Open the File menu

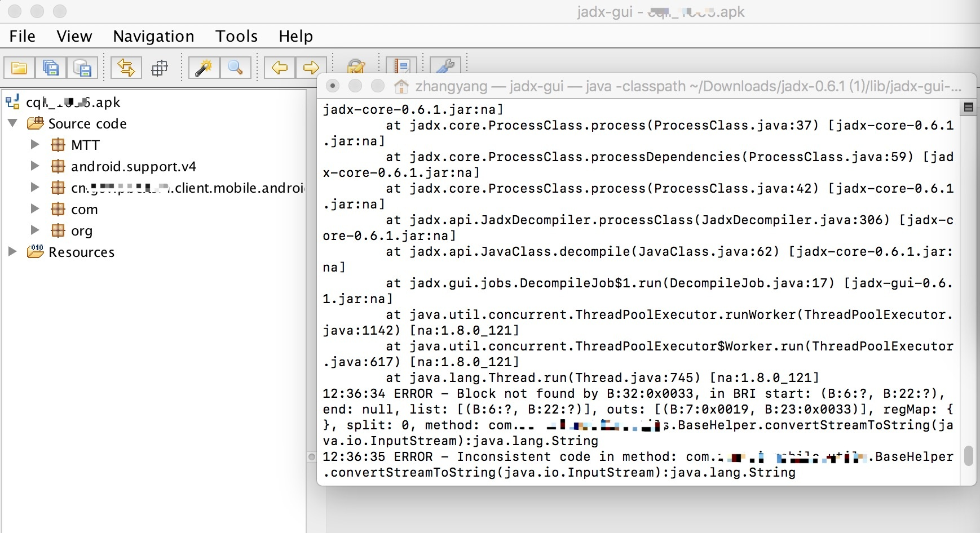coord(23,36)
